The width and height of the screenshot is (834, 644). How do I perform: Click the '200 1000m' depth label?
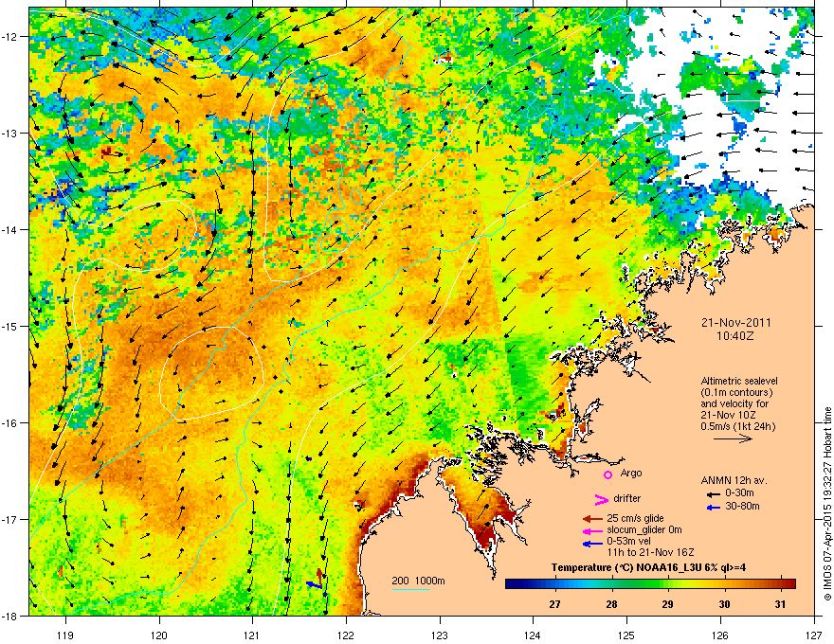(418, 581)
